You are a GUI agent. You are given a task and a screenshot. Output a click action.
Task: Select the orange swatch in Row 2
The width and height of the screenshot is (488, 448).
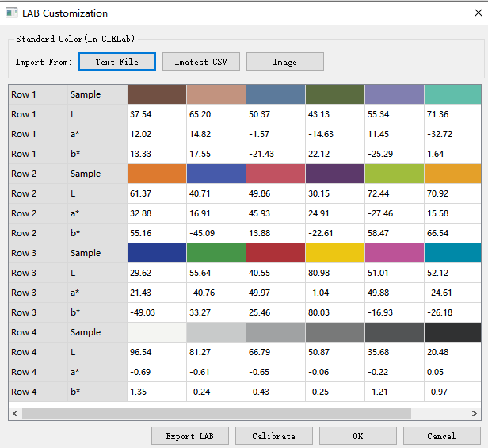coord(157,174)
